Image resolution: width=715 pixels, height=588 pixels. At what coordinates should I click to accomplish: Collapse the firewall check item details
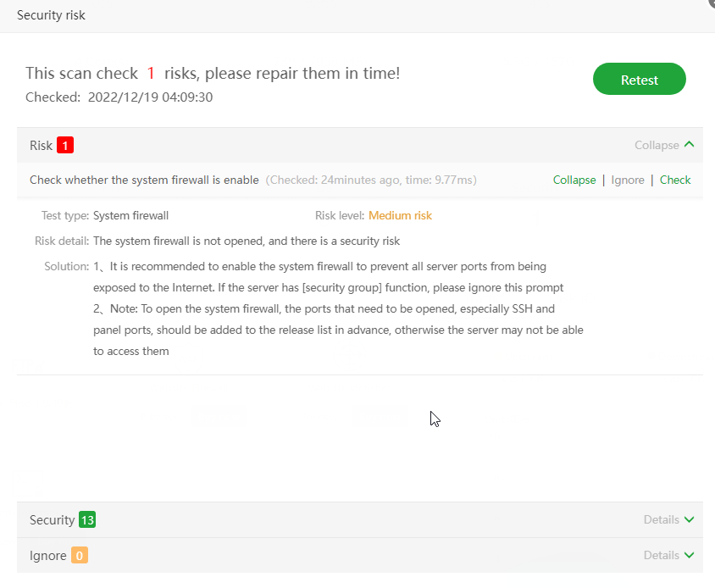(x=574, y=180)
